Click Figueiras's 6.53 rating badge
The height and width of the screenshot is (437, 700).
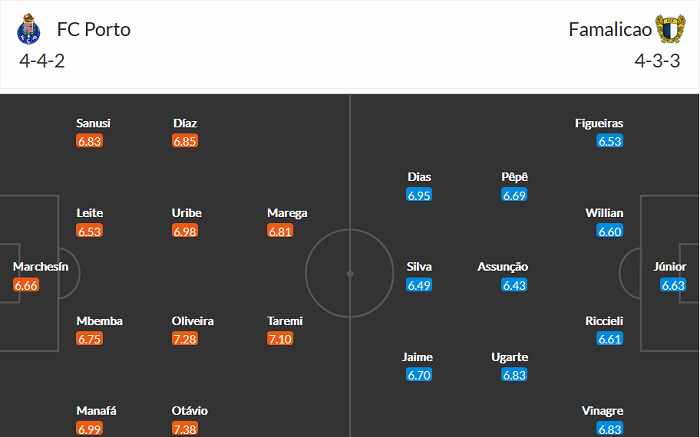[x=609, y=141]
